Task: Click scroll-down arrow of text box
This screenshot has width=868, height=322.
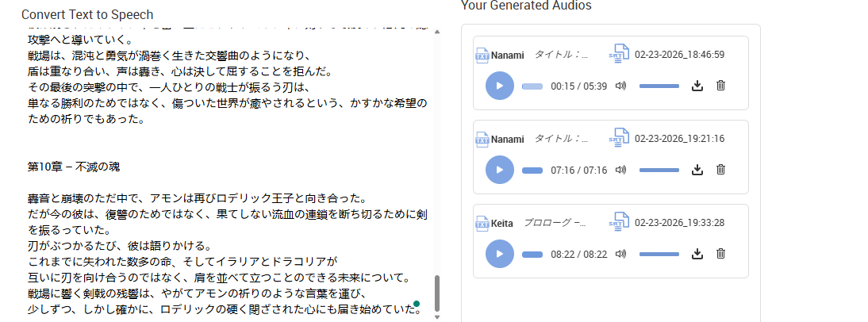Action: (436, 317)
